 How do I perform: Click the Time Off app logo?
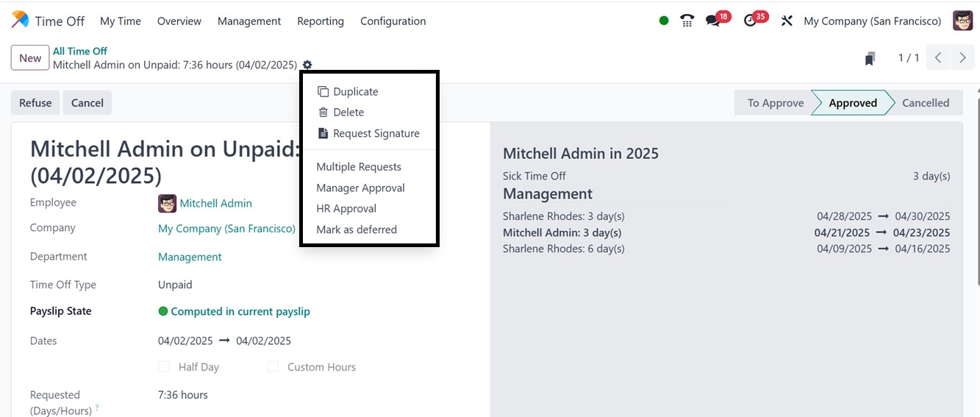click(x=21, y=21)
